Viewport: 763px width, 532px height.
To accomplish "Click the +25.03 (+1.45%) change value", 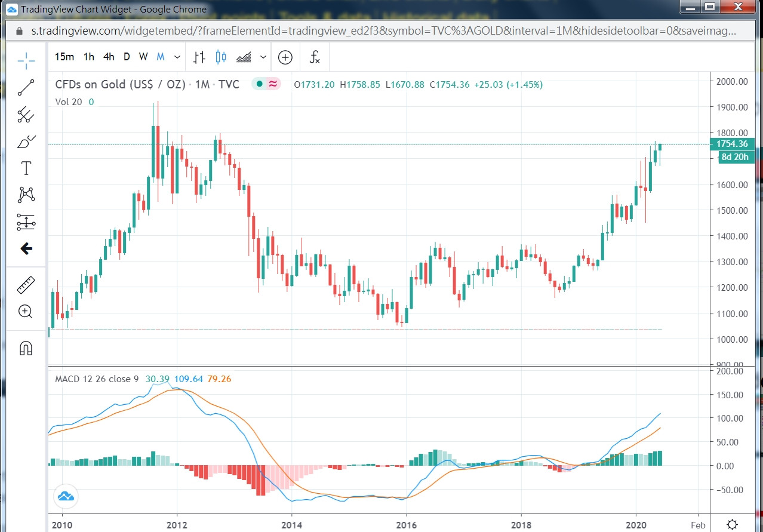I will click(509, 85).
